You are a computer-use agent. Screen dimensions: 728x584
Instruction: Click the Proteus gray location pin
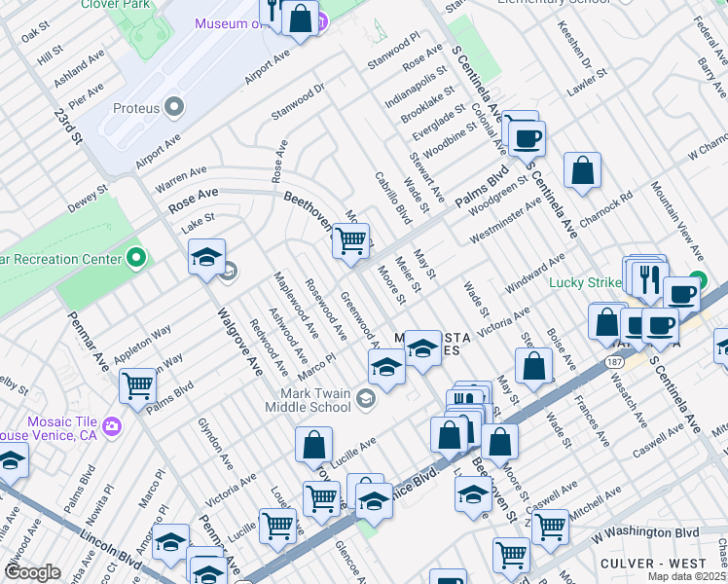174,107
